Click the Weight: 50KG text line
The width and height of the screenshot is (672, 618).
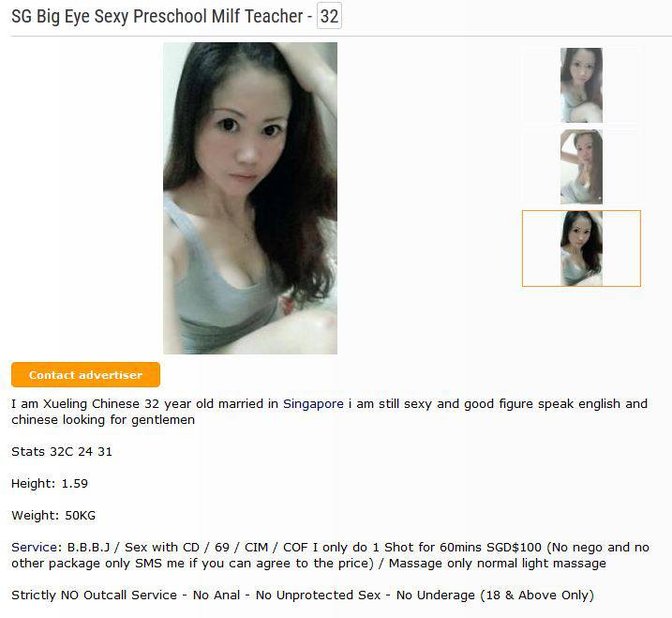click(x=53, y=515)
